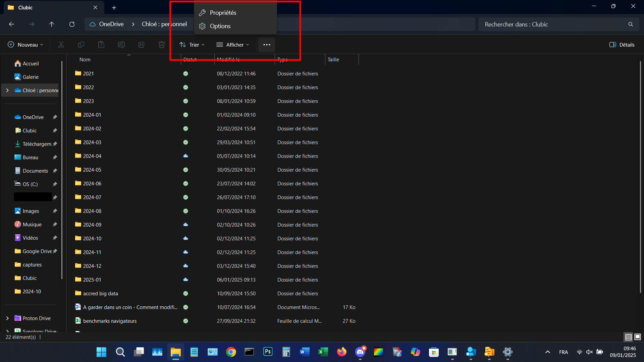This screenshot has width=644, height=362.
Task: Click OneDrive in the address breadcrumb
Action: click(x=111, y=24)
